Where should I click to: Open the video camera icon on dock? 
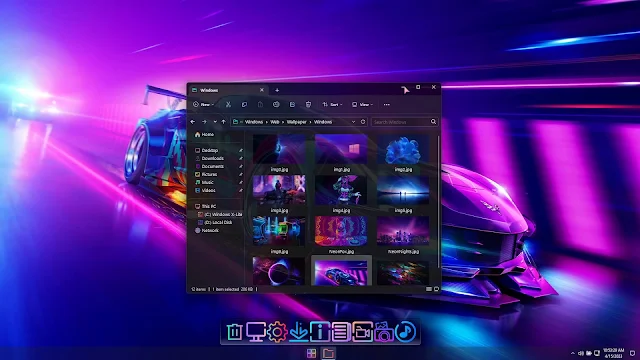[362, 331]
